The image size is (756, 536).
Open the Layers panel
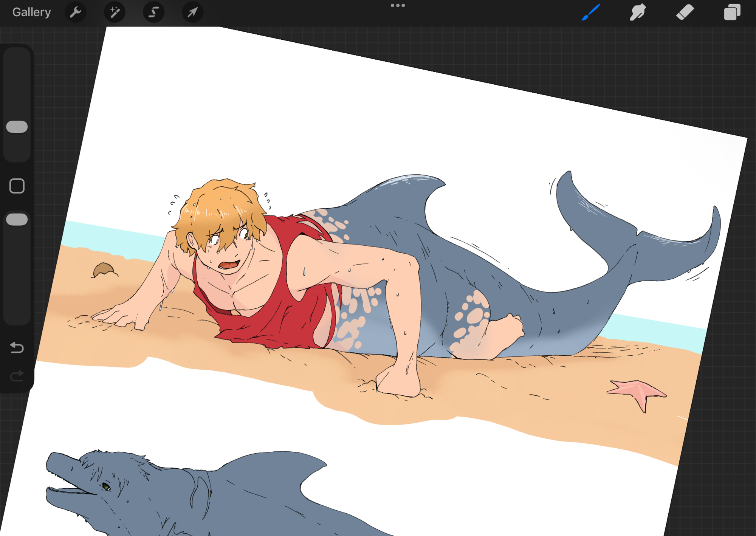732,12
